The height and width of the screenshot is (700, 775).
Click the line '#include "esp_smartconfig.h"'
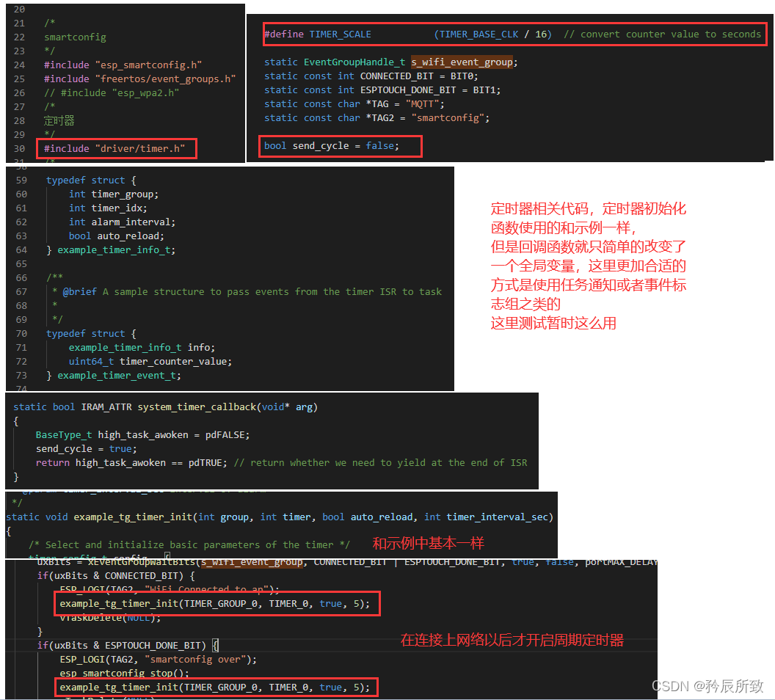point(123,65)
